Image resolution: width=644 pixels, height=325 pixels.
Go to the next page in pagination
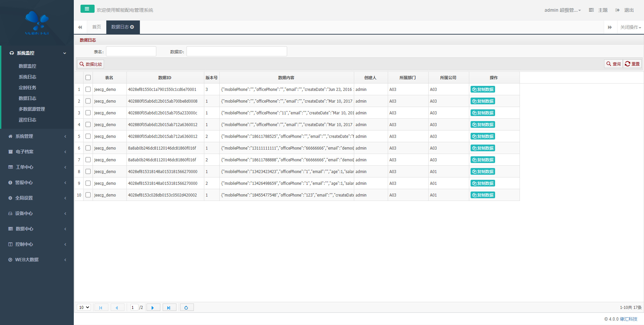(x=153, y=308)
